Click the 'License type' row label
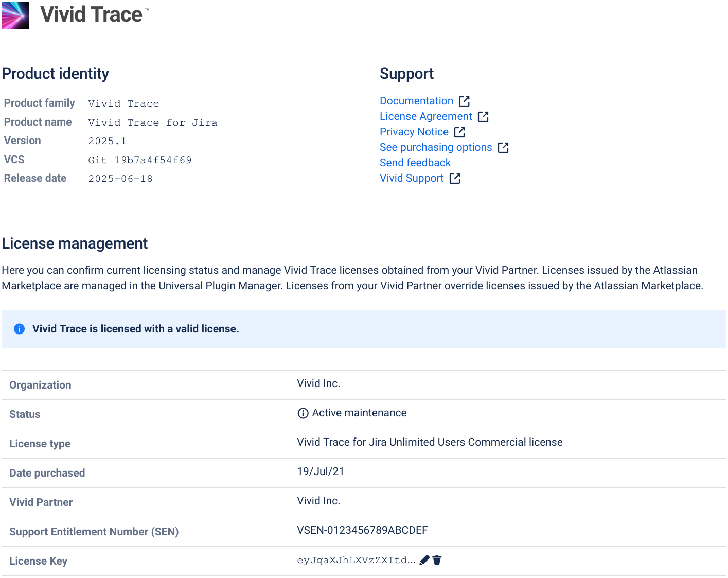 40,444
